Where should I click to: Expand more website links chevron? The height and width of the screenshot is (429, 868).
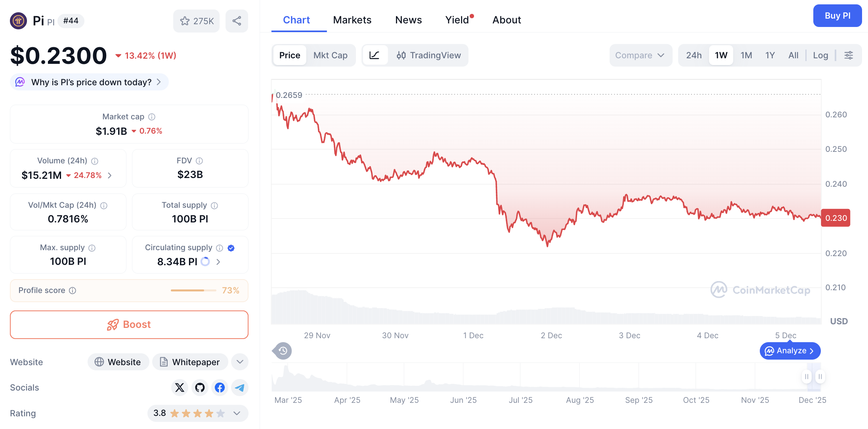tap(239, 362)
